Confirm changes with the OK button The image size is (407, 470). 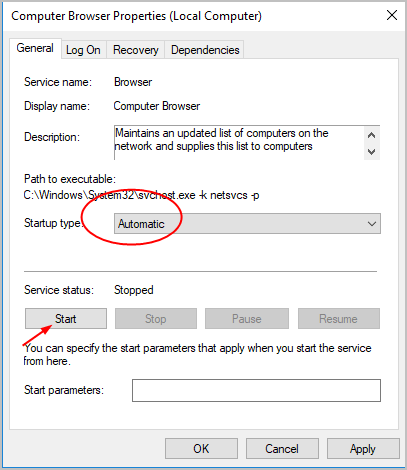pos(201,449)
